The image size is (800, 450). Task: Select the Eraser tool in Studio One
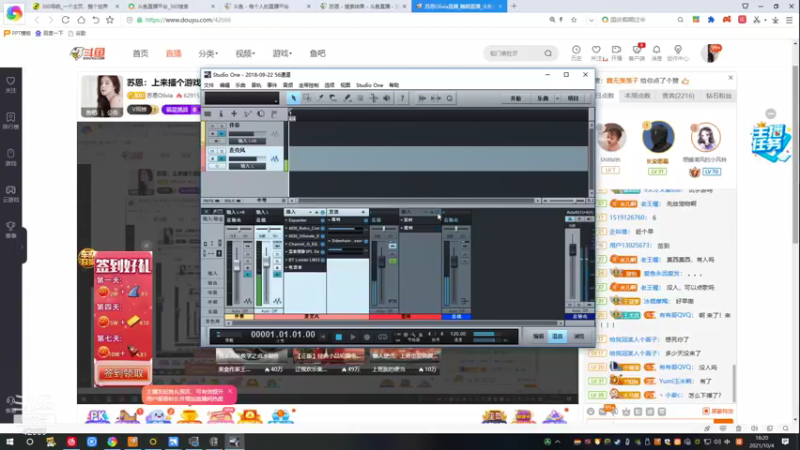click(333, 98)
